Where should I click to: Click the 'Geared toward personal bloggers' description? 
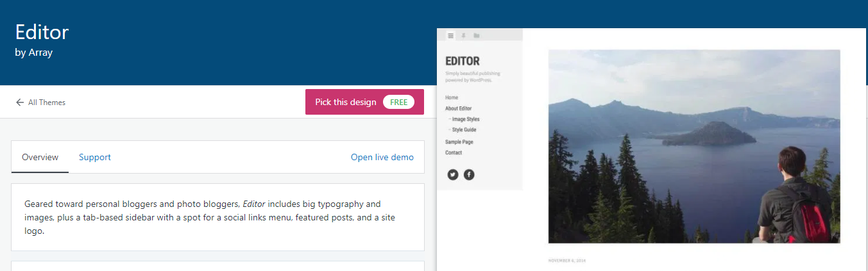pos(210,217)
